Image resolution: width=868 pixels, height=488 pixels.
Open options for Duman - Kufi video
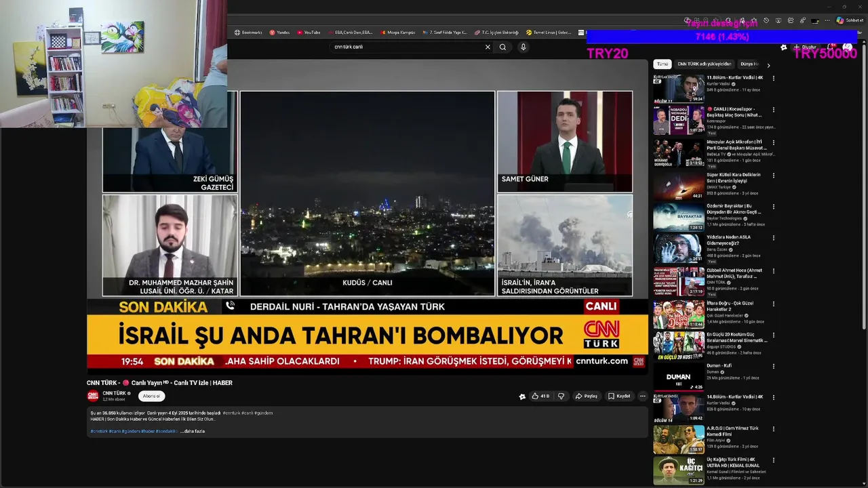774,366
